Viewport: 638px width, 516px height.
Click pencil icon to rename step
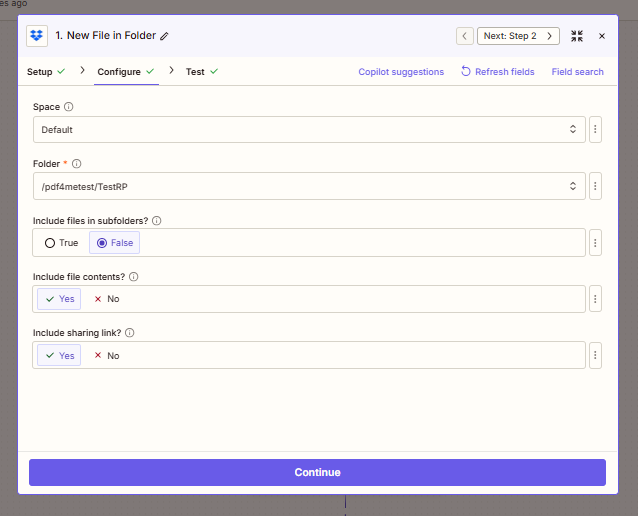pos(165,36)
